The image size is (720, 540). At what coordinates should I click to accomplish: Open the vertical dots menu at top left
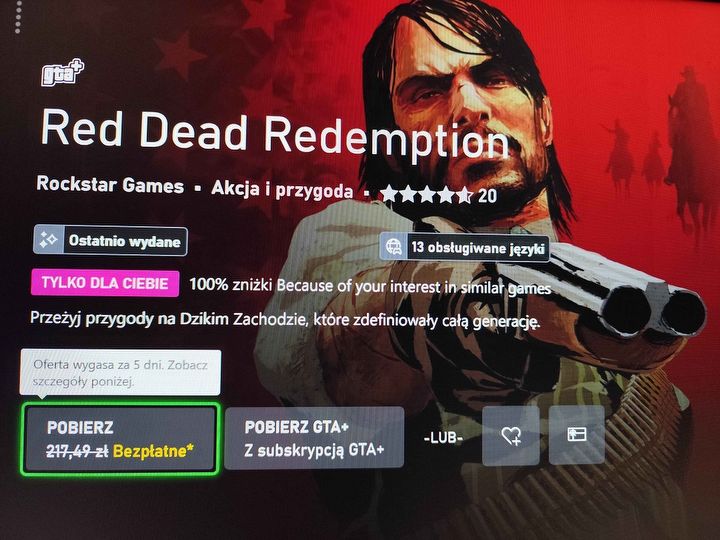tap(18, 17)
